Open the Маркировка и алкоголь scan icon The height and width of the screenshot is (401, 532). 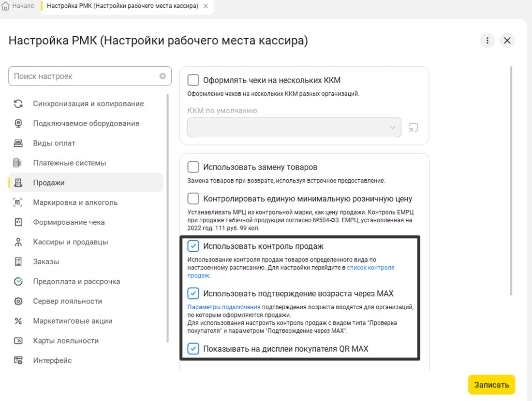click(x=18, y=202)
